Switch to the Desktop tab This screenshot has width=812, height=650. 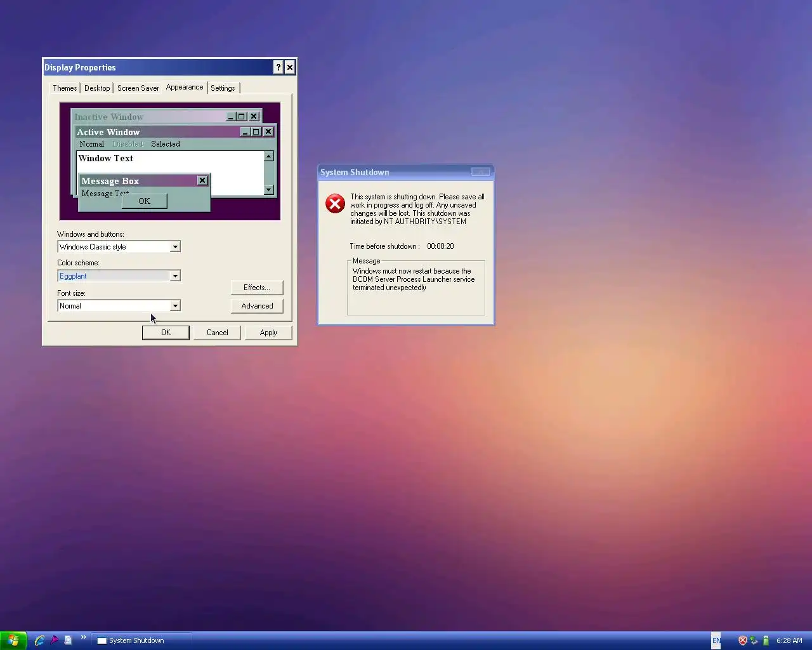(x=97, y=88)
